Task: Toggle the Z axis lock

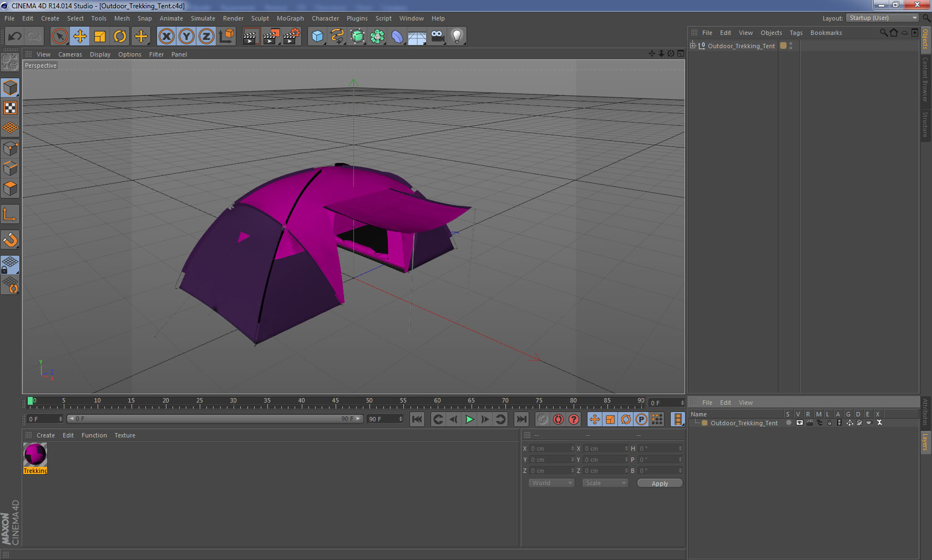Action: coord(206,37)
